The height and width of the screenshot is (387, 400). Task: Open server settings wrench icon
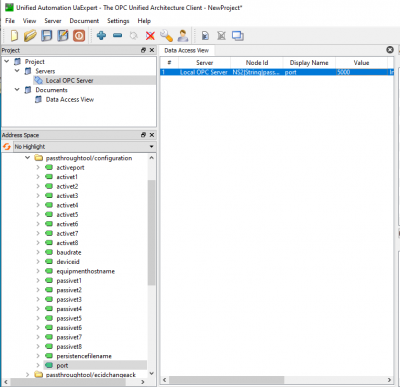click(x=166, y=35)
